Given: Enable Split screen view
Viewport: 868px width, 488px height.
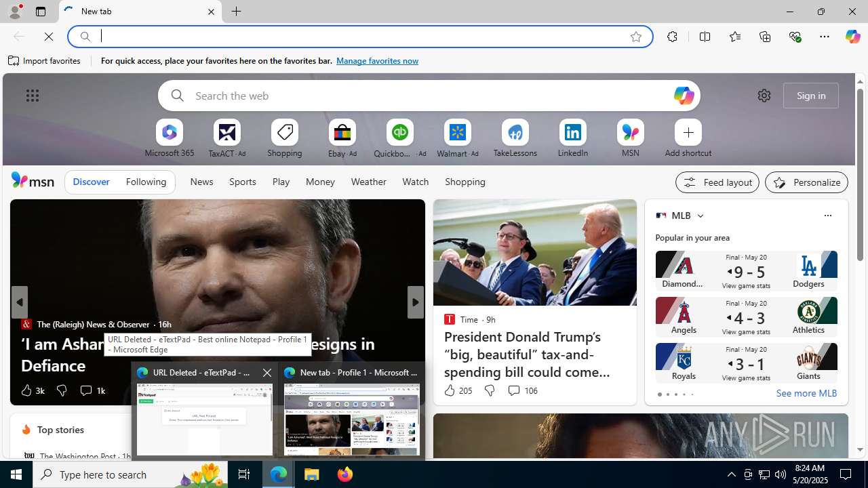Looking at the screenshot, I should [x=705, y=37].
